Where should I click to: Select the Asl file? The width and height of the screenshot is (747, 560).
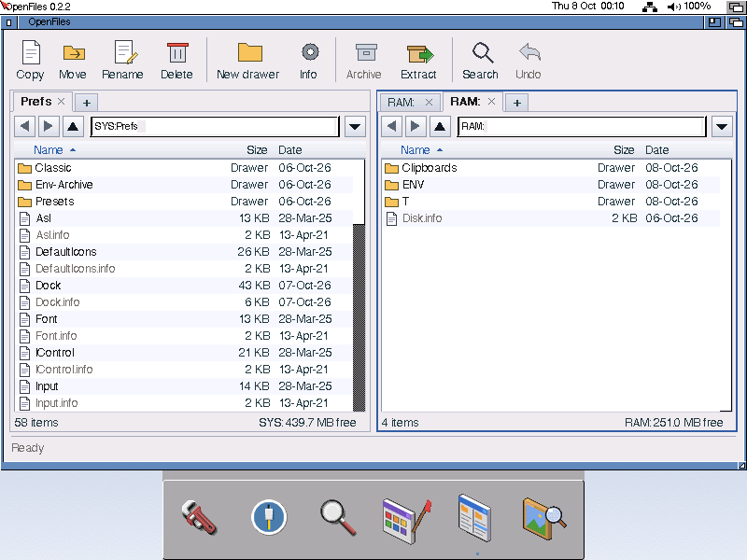[184, 218]
